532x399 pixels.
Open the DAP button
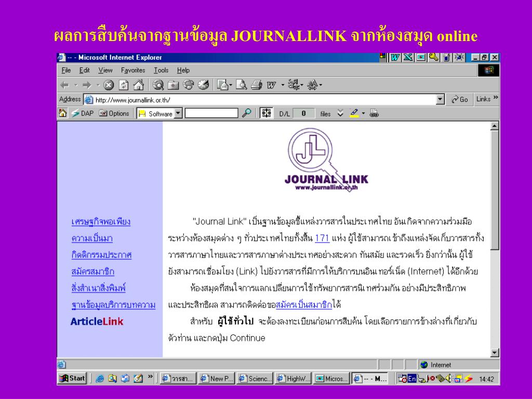[x=83, y=113]
